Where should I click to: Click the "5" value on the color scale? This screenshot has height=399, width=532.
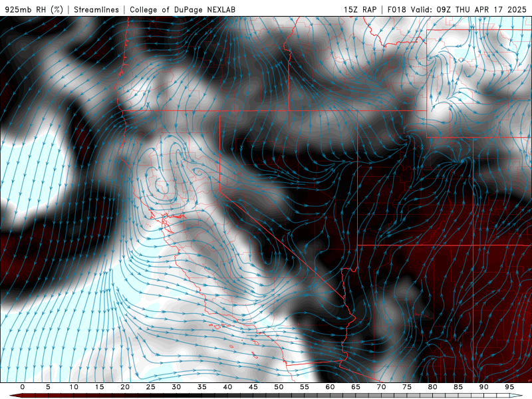(48, 387)
